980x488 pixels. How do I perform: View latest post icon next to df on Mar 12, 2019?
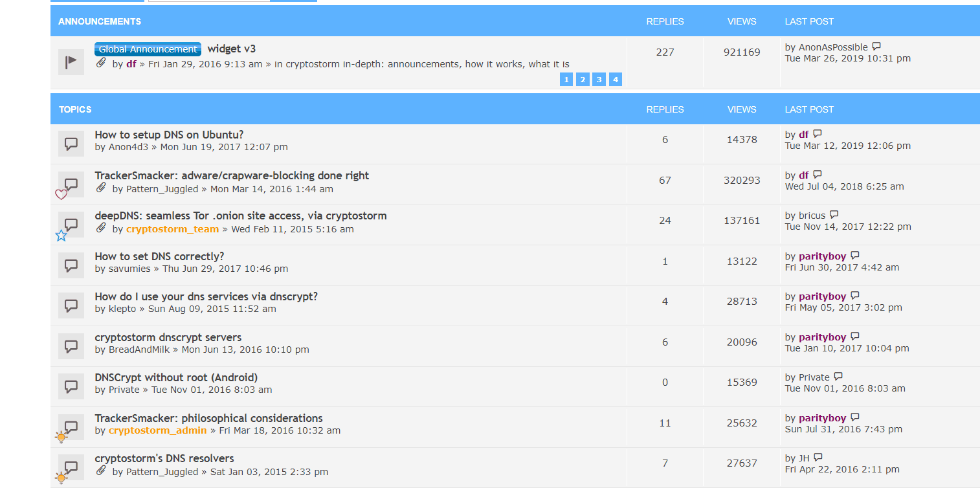818,134
